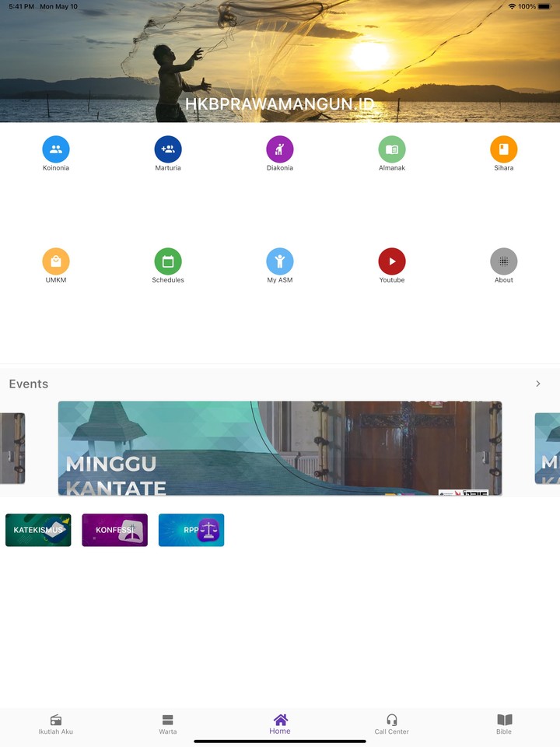The height and width of the screenshot is (747, 560).
Task: Open the green Schedules calendar icon
Action: [x=168, y=261]
